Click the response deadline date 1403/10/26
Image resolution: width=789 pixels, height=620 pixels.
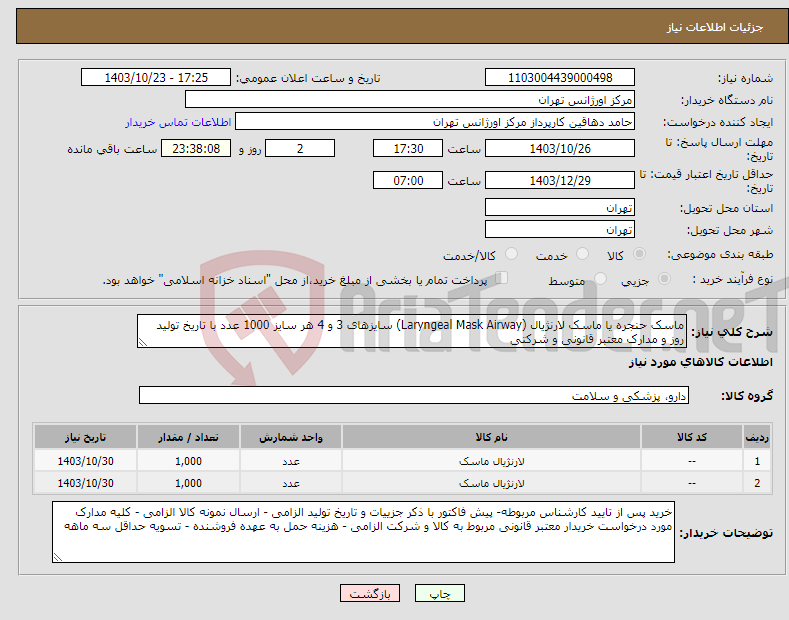tap(560, 148)
